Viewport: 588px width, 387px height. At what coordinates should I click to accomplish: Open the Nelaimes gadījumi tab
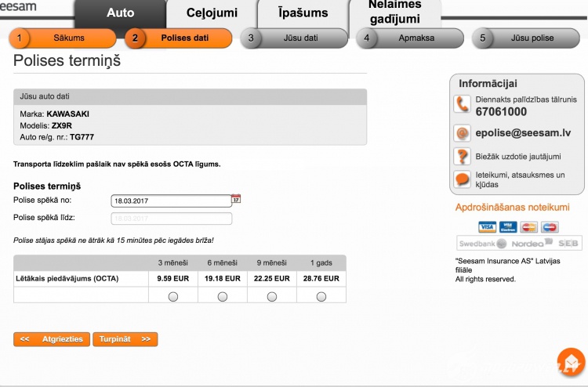click(x=395, y=13)
